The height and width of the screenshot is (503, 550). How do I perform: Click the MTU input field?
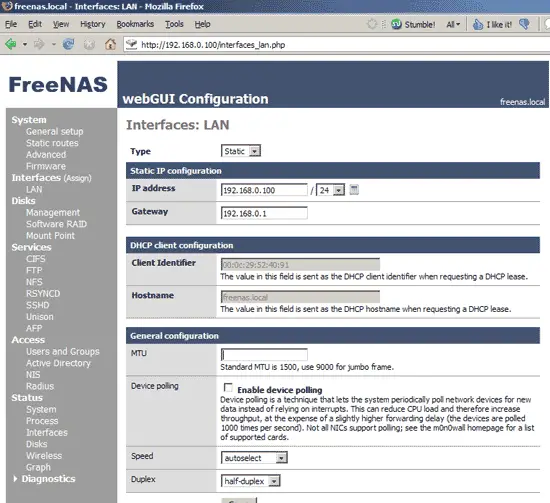pos(264,355)
